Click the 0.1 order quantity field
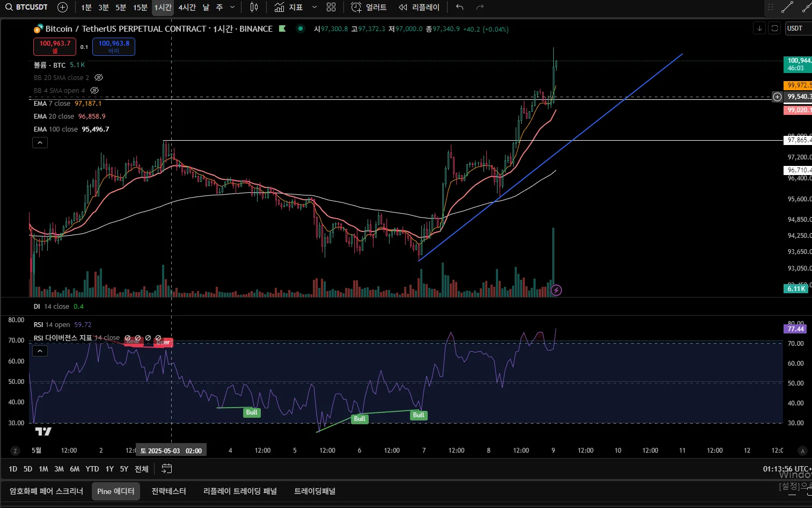812x508 pixels. pyautogui.click(x=84, y=47)
